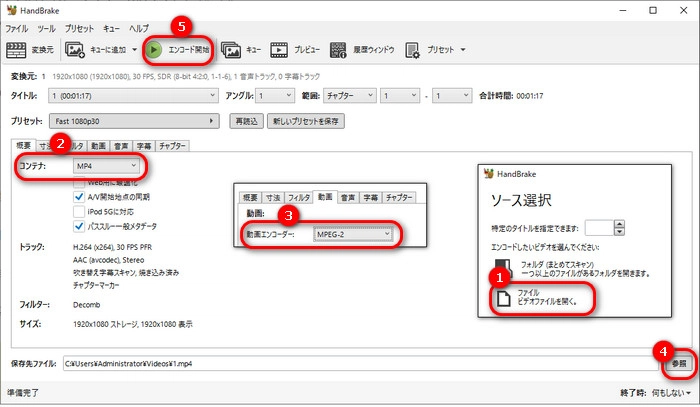Select 概要 tab in the inset panel
Screen dimensions: 700x407
pyautogui.click(x=250, y=198)
